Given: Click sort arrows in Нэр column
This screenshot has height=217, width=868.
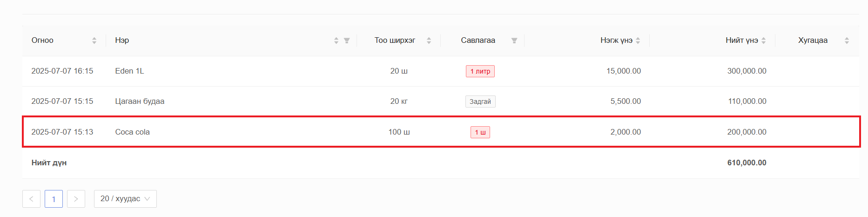Looking at the screenshot, I should coord(336,41).
